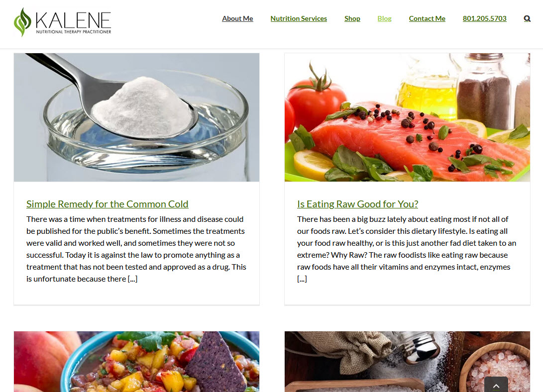Go to the Shop page

352,19
